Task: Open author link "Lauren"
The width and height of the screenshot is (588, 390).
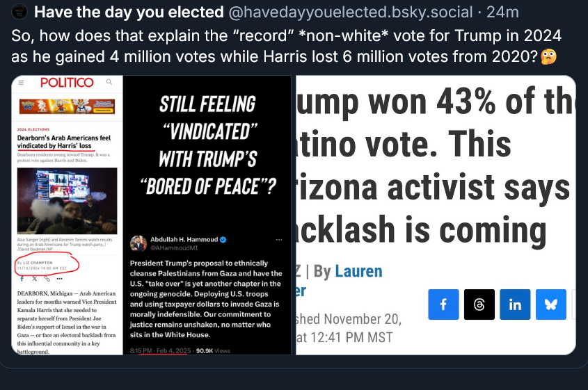Action: pyautogui.click(x=358, y=271)
